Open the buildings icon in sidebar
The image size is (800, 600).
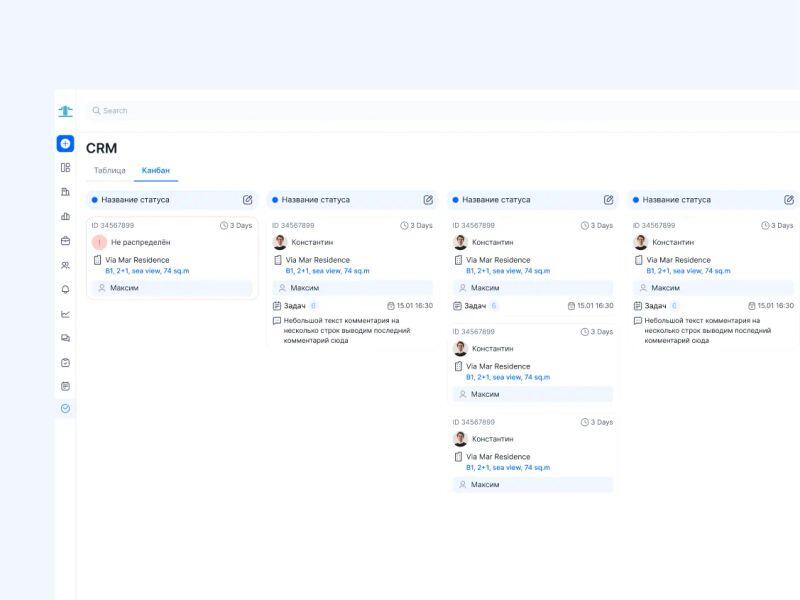point(65,192)
